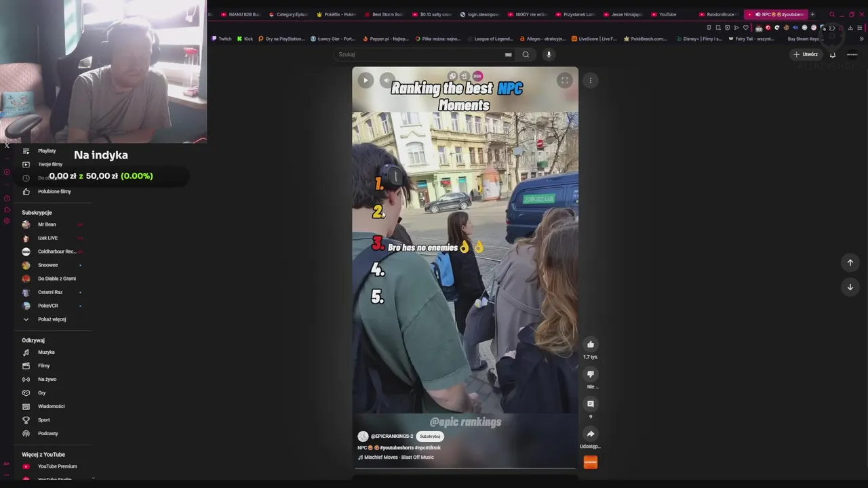
Task: Open comments on the Short
Action: (x=591, y=404)
